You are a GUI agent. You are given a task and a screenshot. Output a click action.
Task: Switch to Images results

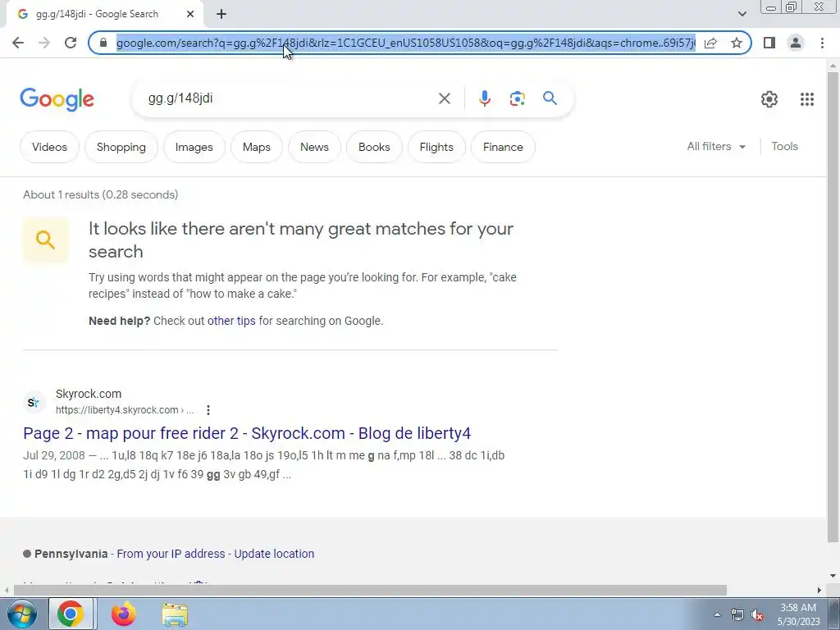(x=194, y=147)
